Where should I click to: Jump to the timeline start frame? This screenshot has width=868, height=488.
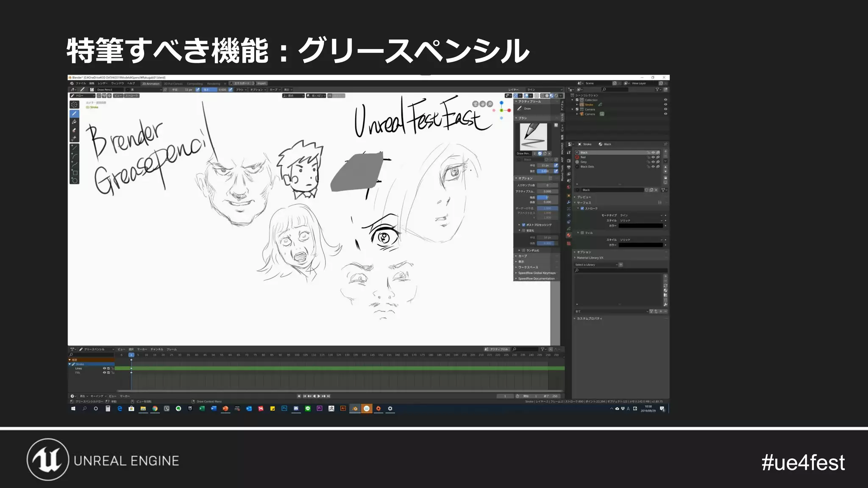click(x=305, y=396)
